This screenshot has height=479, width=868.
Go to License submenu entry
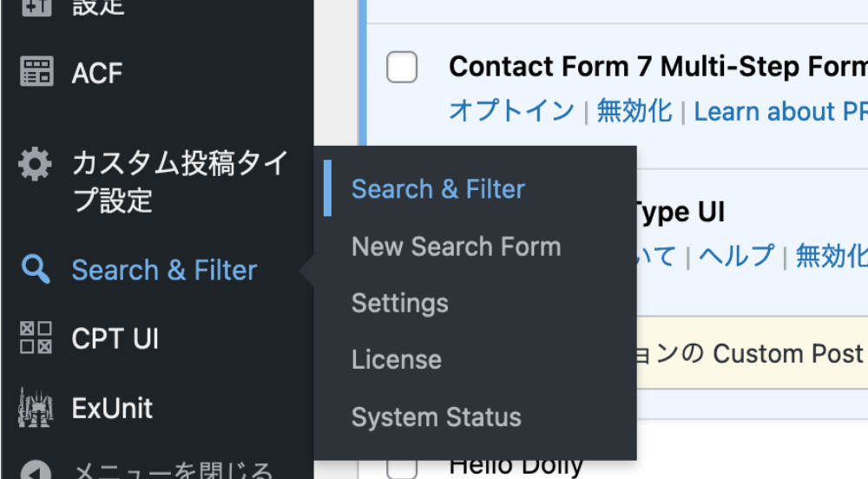(x=396, y=359)
